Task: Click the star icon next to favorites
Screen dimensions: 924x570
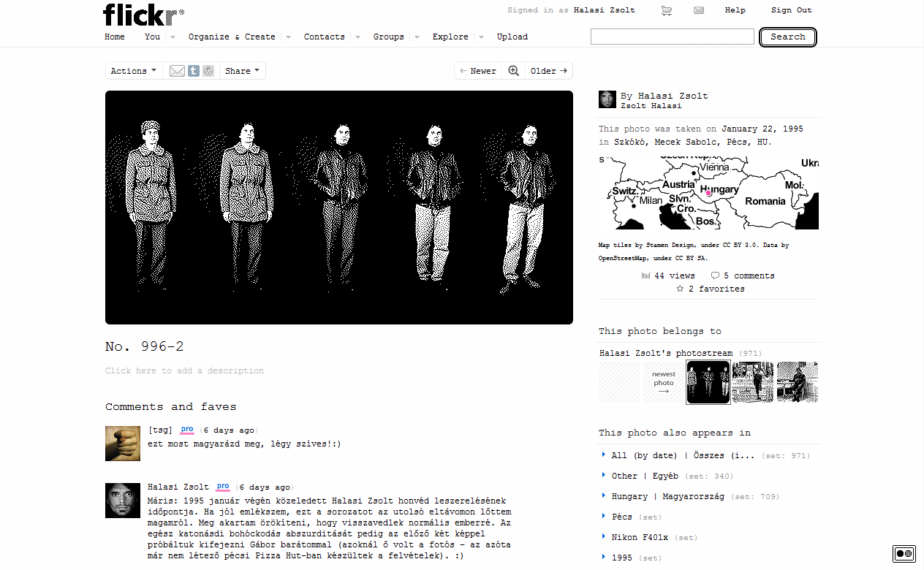Action: tap(680, 289)
